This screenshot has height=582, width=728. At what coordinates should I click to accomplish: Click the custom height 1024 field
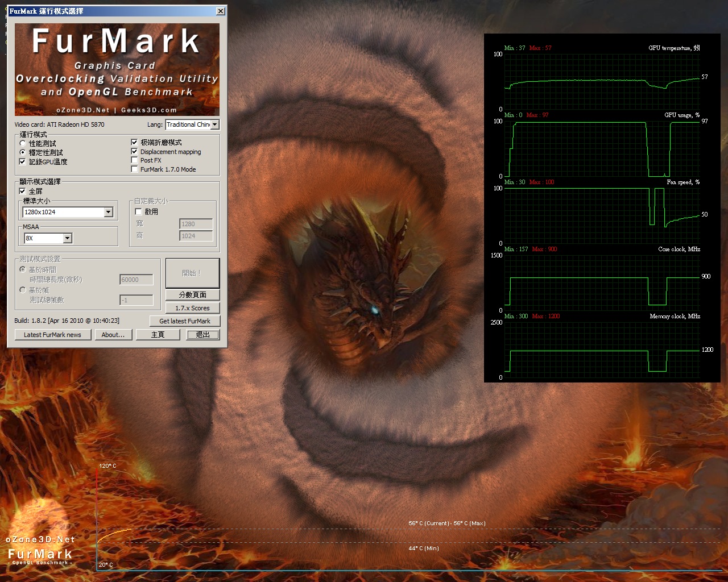196,236
